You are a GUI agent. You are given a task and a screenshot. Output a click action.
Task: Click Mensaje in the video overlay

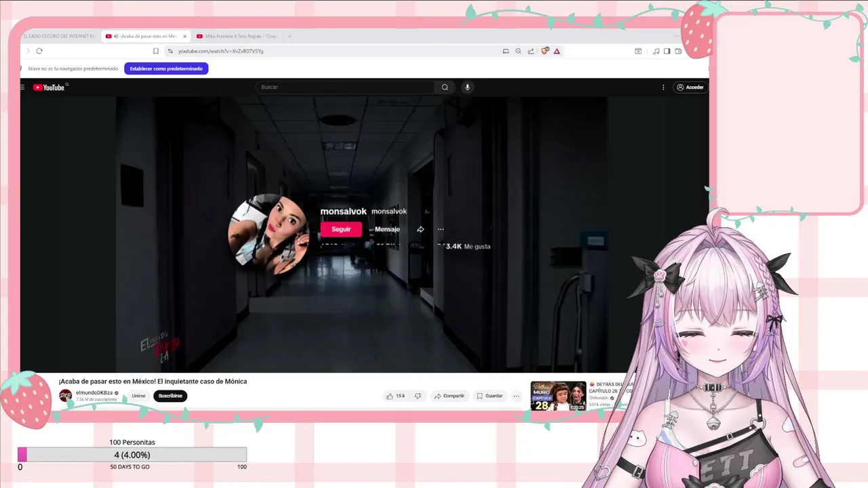click(x=387, y=229)
